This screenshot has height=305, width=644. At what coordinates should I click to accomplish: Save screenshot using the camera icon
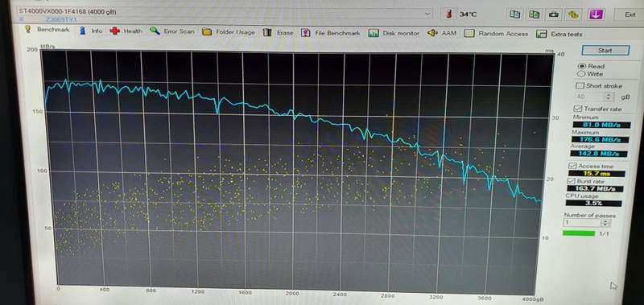[x=554, y=14]
